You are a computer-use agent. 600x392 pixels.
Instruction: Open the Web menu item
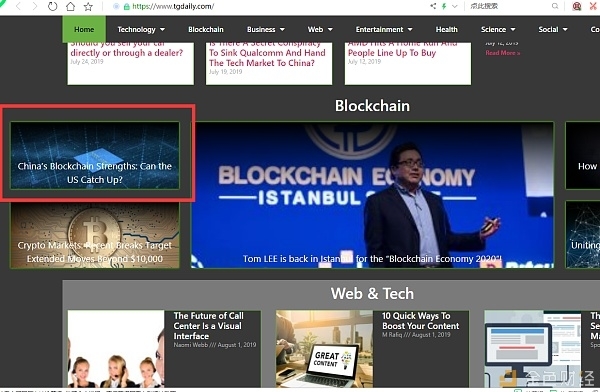pyautogui.click(x=315, y=29)
